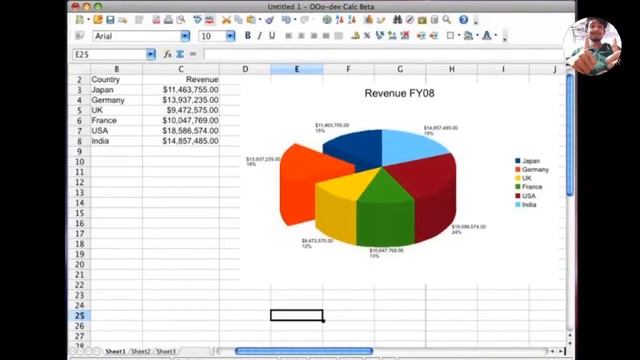The image size is (640, 360).
Task: Click the New document icon
Action: [80, 20]
